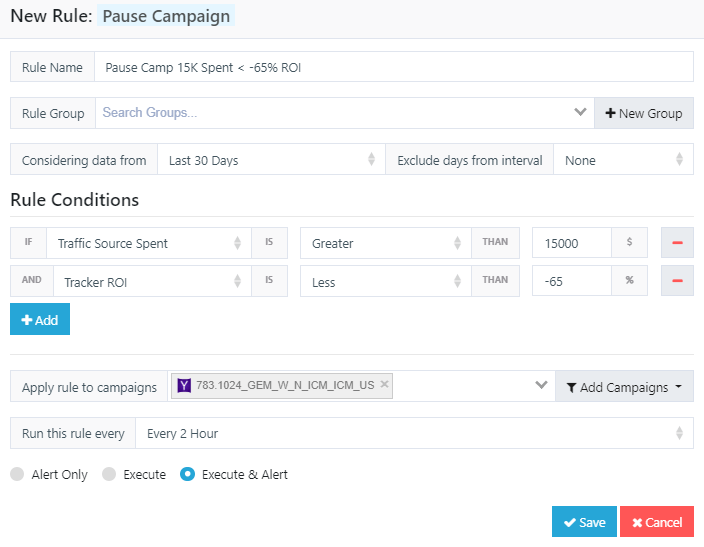
Task: Change the Tracker ROI metric dropdown
Action: 152,281
